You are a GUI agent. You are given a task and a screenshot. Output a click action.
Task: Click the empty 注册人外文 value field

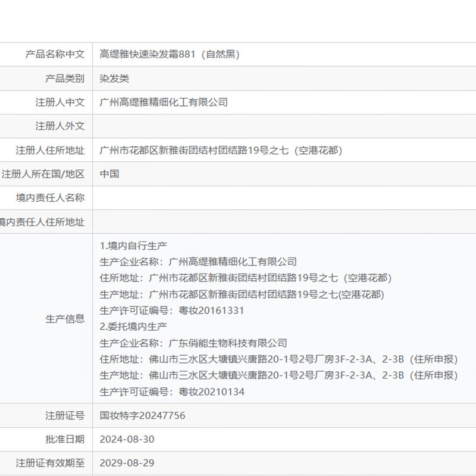(x=284, y=126)
